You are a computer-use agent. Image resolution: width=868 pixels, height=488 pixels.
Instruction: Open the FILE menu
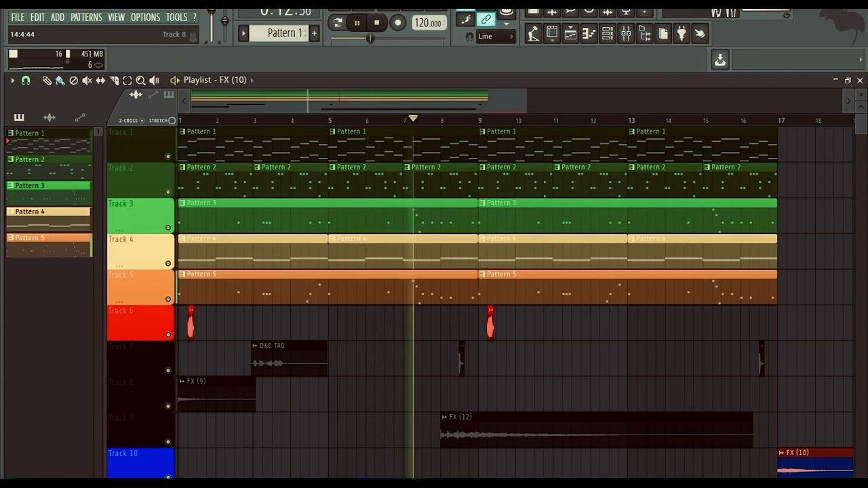pyautogui.click(x=18, y=17)
